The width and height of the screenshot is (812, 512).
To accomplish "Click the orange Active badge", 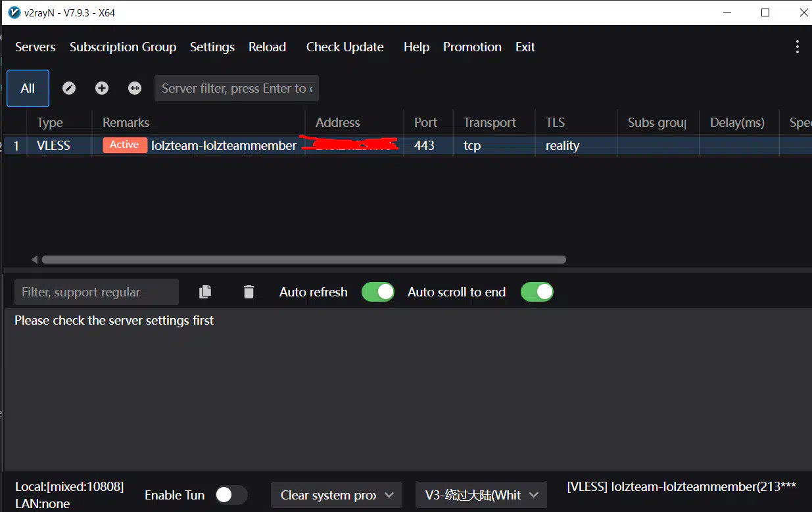I will tap(124, 145).
